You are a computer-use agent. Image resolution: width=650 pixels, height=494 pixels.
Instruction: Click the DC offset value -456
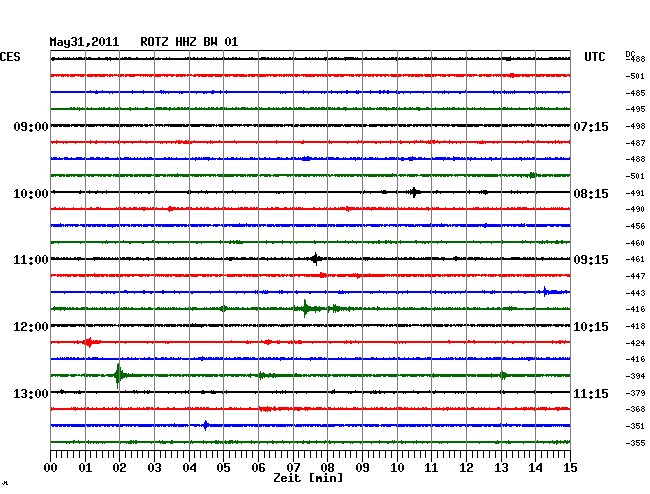(x=635, y=226)
